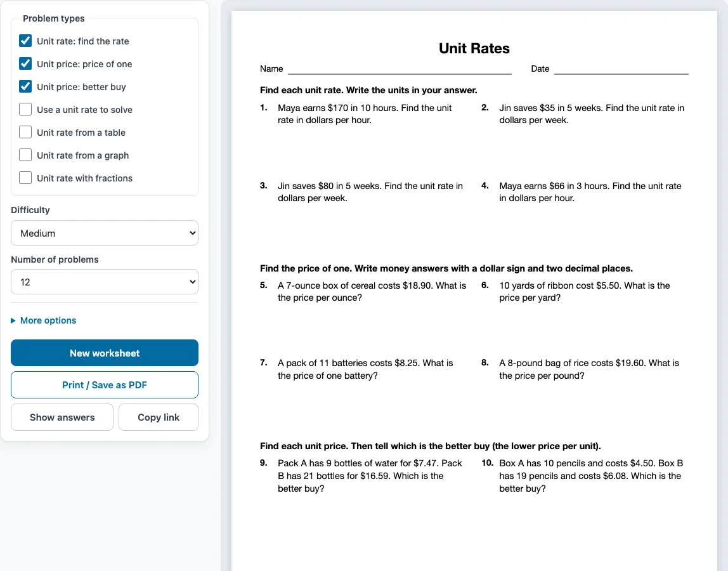Uncheck 'Unit price: better buy' checkbox
The image size is (728, 571).
[25, 86]
